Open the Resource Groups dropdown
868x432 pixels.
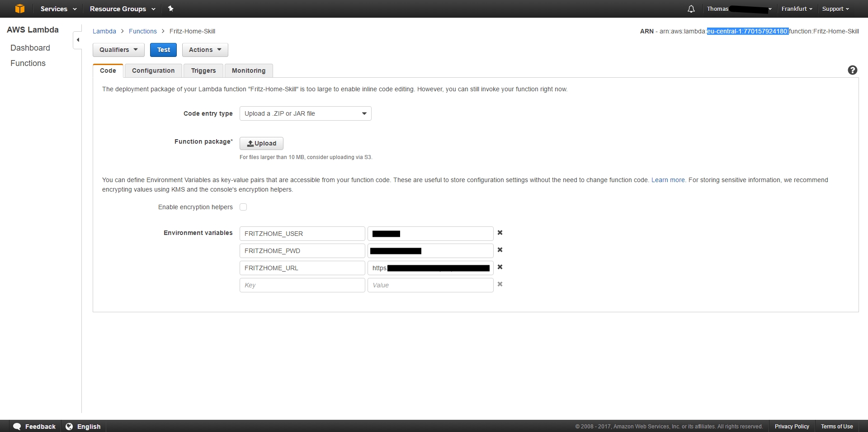tap(123, 9)
